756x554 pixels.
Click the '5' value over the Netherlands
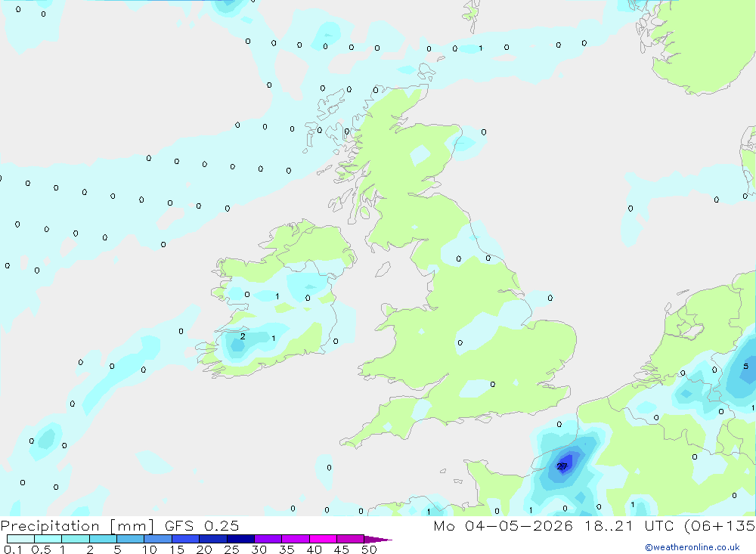[x=746, y=366]
